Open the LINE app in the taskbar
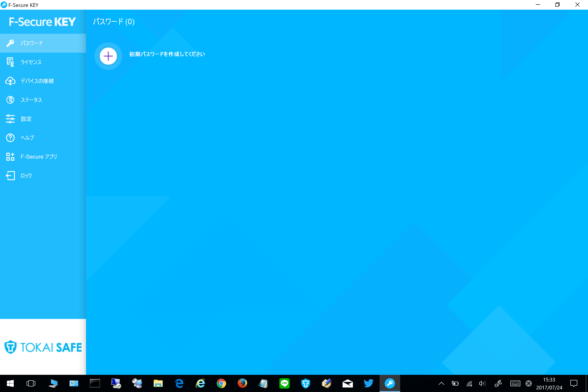 tap(285, 383)
